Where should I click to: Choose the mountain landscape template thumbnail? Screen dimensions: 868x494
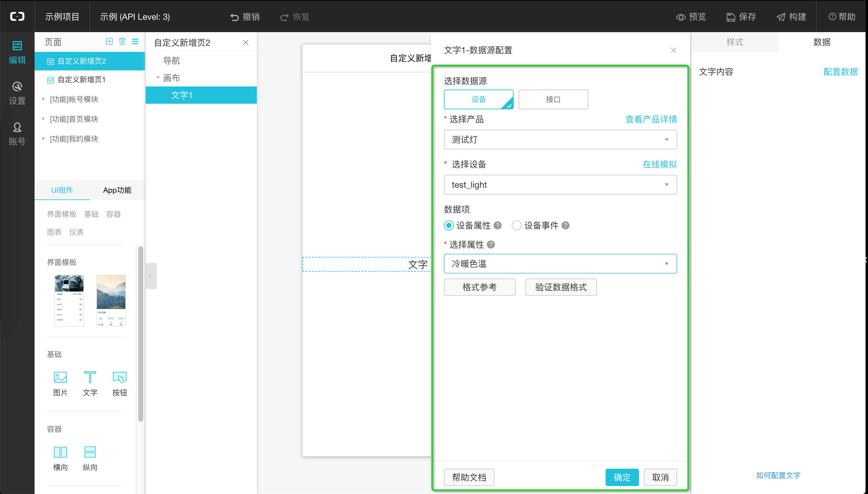[111, 301]
